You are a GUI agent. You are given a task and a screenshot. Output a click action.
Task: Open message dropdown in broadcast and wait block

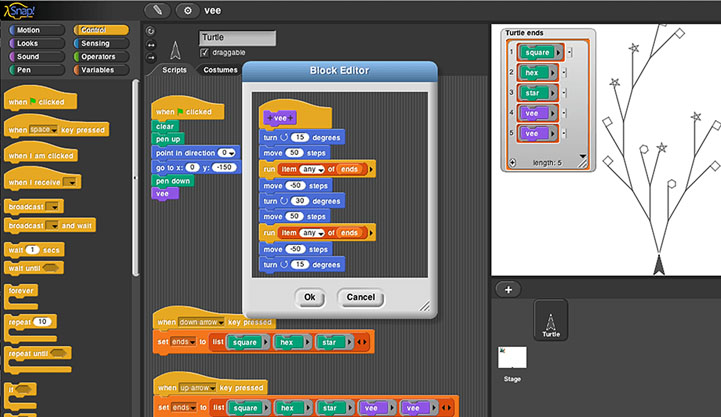pos(52,226)
